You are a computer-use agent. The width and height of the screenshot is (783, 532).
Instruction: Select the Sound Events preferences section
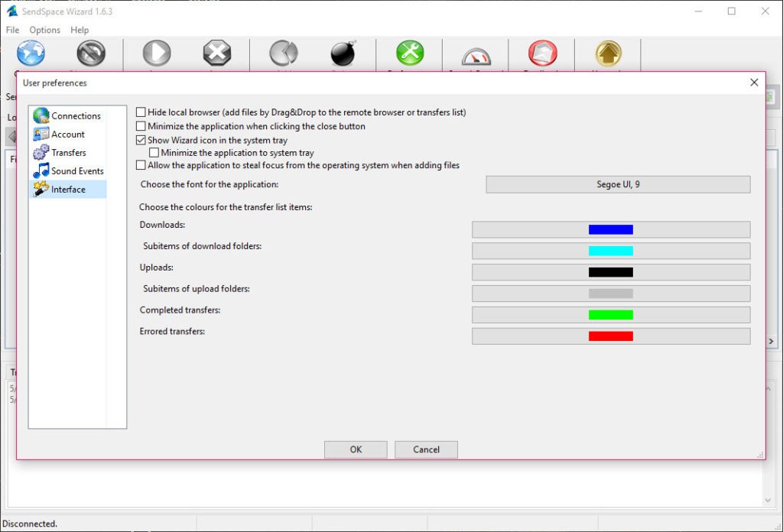[x=69, y=170]
